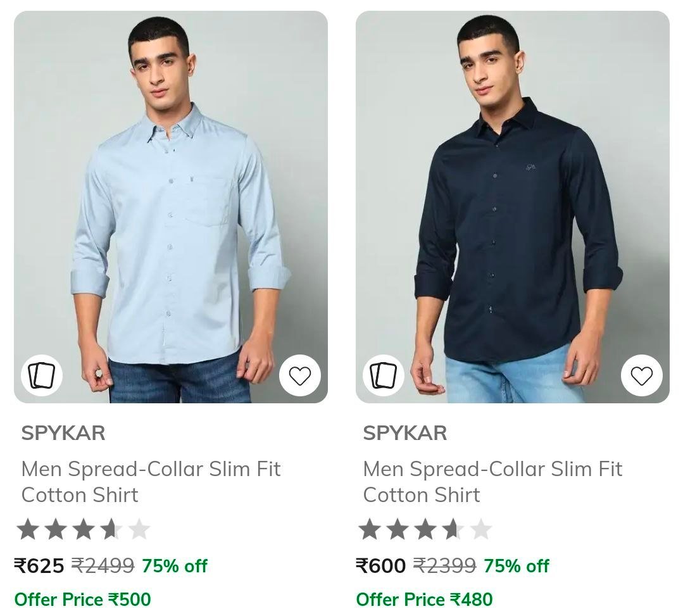683x616 pixels.
Task: Click the 75% off label under the left shirt
Action: pos(175,566)
